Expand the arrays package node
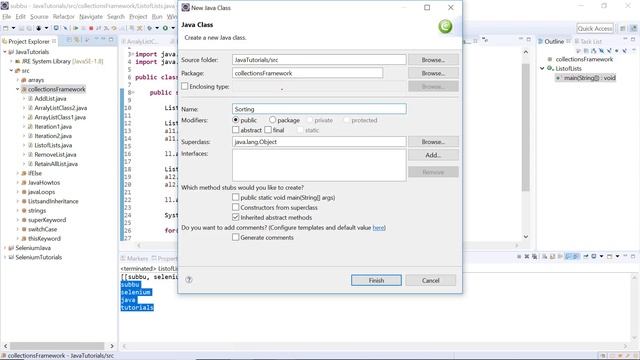Viewport: 640px width, 360px height. coord(18,80)
